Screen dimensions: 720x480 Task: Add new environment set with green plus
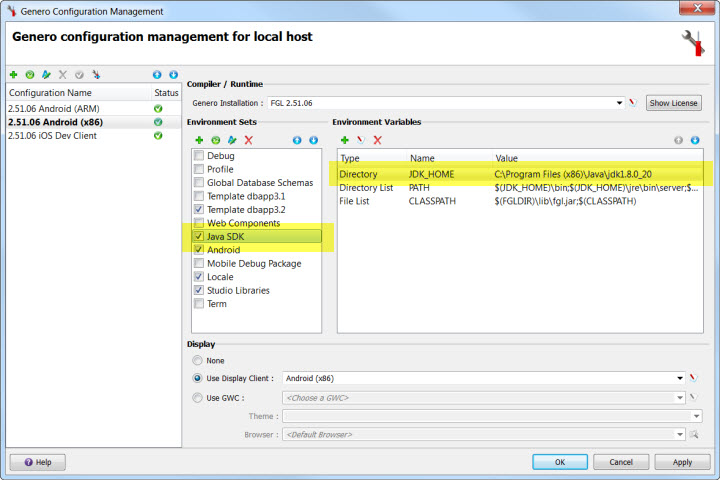200,140
